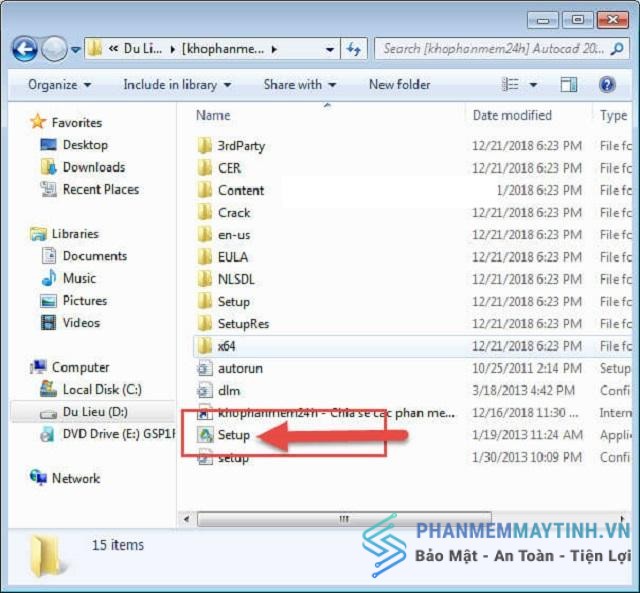Sort by Date modified column header

tap(512, 115)
